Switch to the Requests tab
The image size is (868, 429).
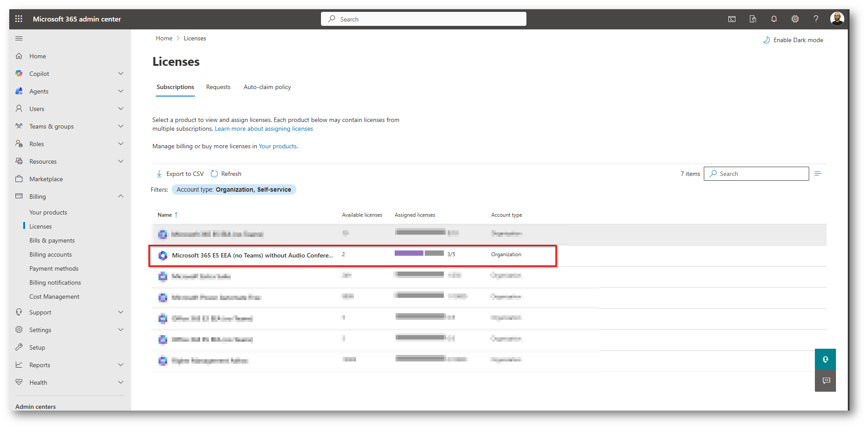pyautogui.click(x=218, y=87)
